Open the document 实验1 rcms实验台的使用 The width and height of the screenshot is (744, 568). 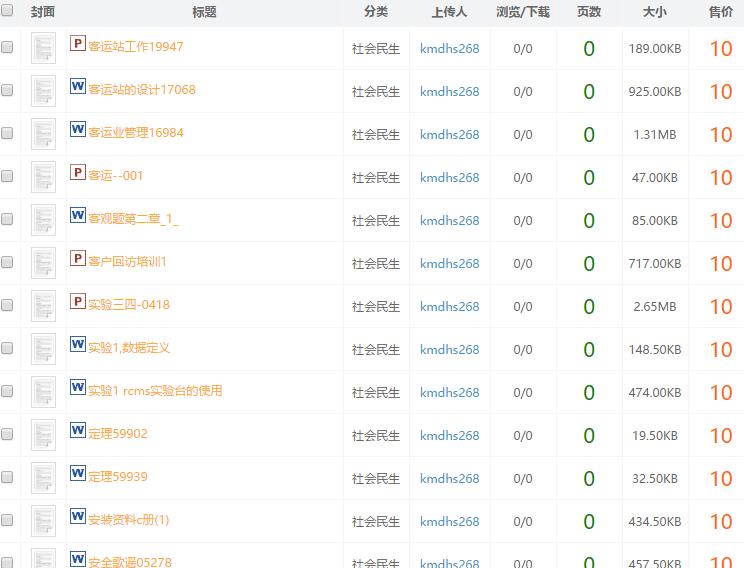pos(155,391)
